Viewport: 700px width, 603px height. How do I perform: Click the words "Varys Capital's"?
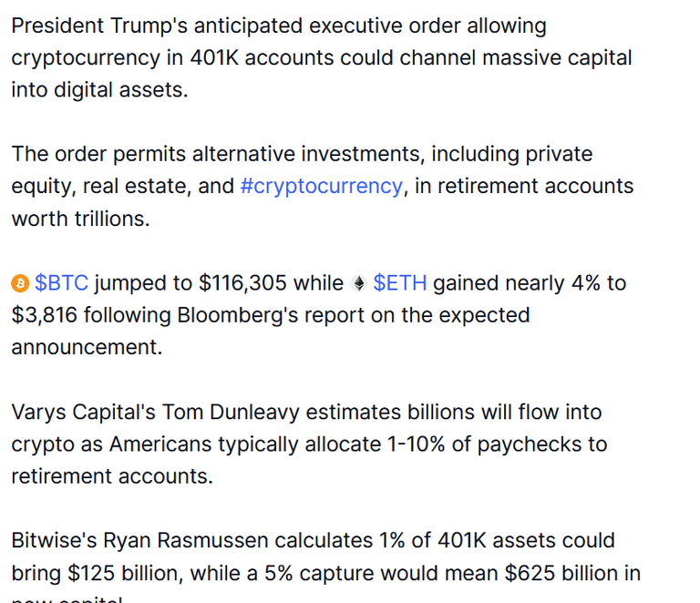coord(83,412)
